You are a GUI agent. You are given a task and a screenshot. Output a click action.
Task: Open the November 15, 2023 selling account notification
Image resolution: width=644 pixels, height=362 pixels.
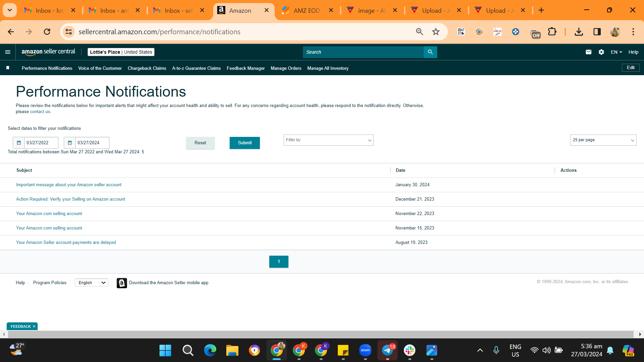(x=49, y=228)
